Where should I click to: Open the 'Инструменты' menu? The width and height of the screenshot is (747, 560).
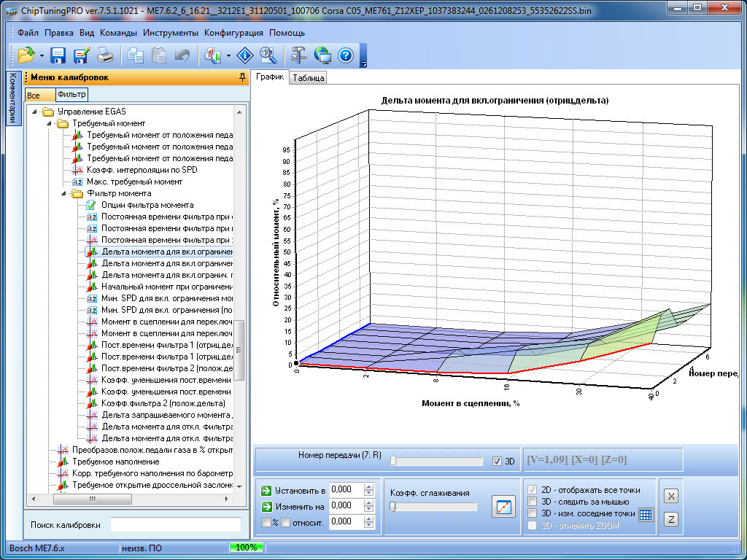[x=170, y=33]
